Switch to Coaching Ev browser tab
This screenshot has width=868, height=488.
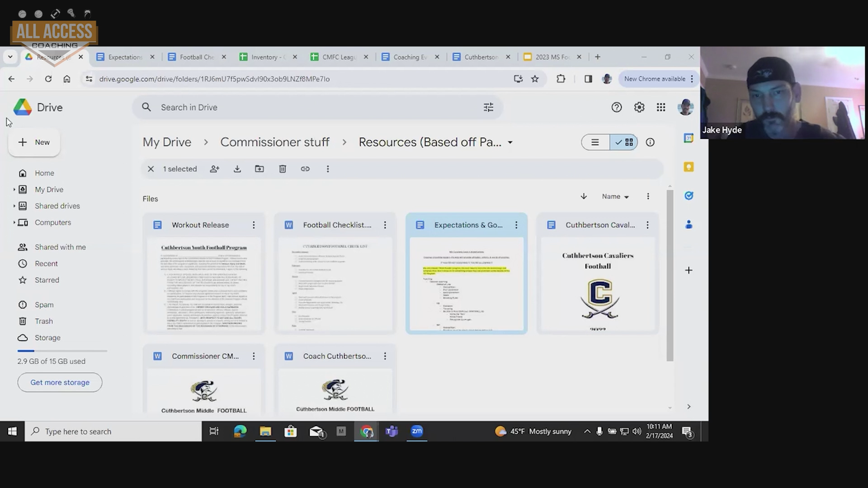(x=410, y=57)
